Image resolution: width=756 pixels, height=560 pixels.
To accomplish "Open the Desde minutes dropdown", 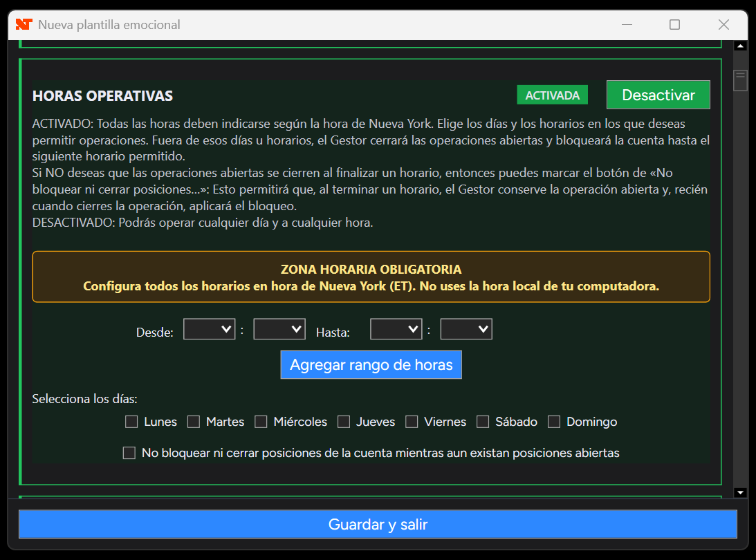I will click(279, 329).
